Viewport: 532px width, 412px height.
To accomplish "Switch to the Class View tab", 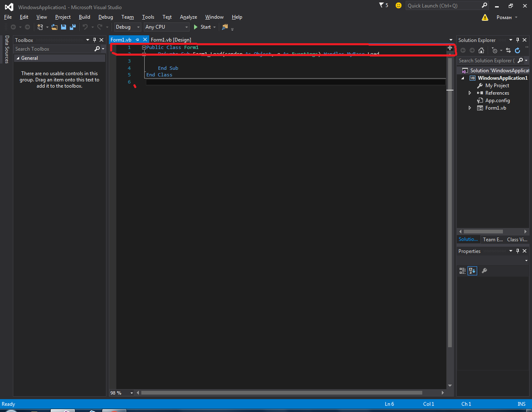I will (517, 240).
